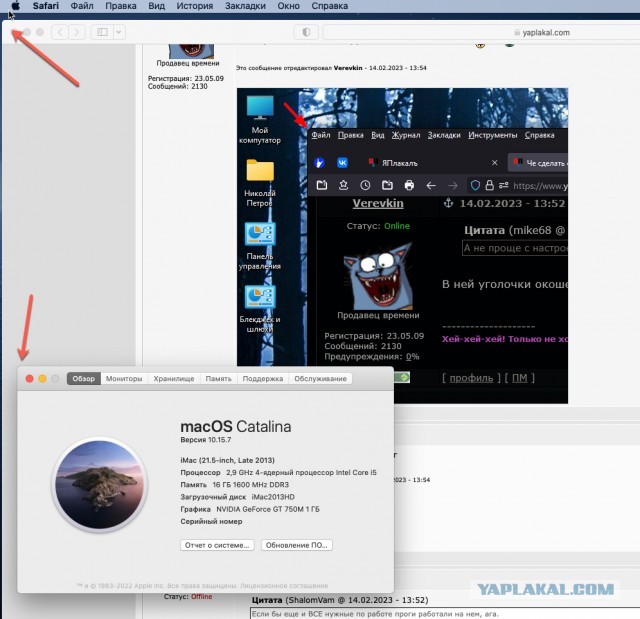Open the Лицензионное соглашение link
Viewport: 640px width, 619px height.
click(284, 586)
